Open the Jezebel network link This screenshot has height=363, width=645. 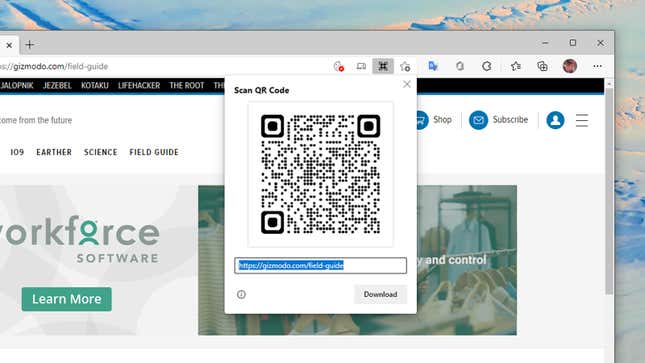click(x=57, y=86)
